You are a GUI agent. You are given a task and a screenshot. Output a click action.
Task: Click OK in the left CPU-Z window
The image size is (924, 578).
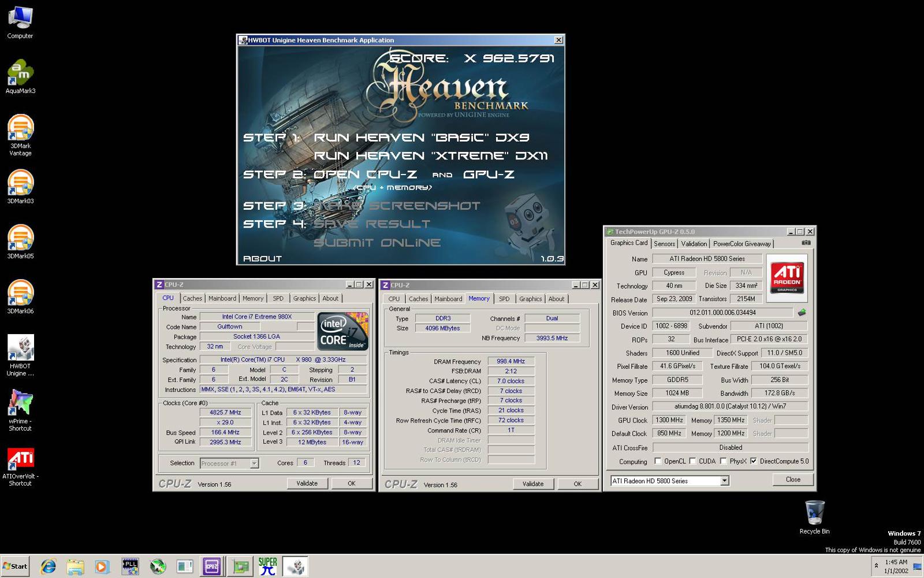[x=351, y=483]
